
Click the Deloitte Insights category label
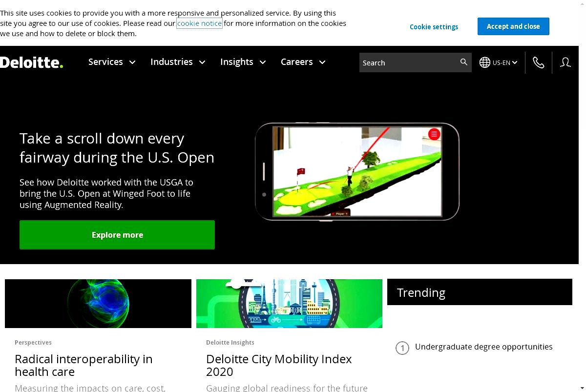230,343
